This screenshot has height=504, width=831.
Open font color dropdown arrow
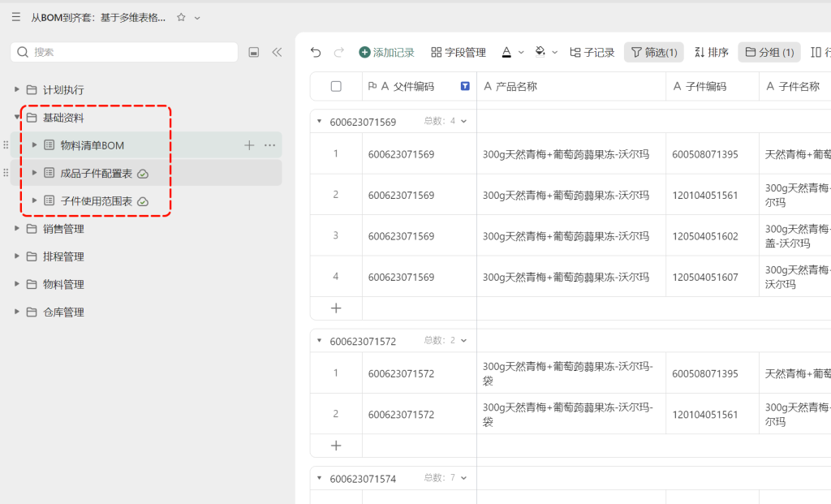[521, 52]
